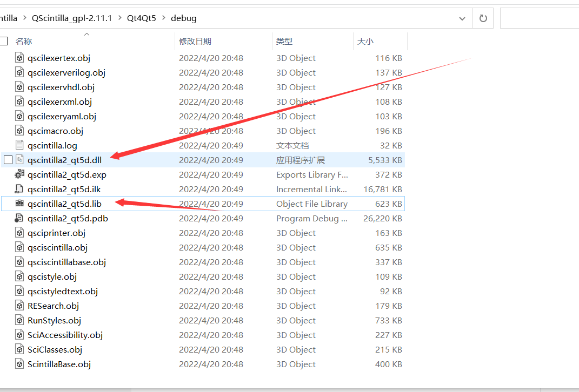Open the address bar history dropdown

tap(462, 18)
